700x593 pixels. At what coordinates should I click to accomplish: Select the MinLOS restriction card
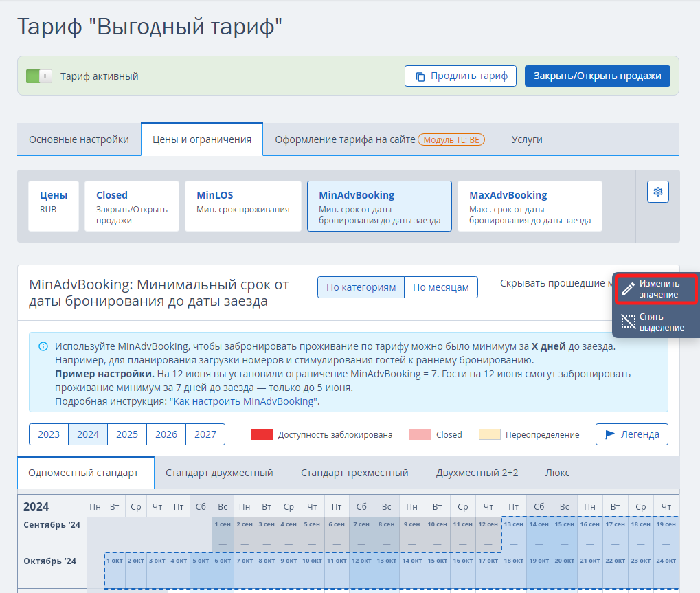[x=243, y=206]
